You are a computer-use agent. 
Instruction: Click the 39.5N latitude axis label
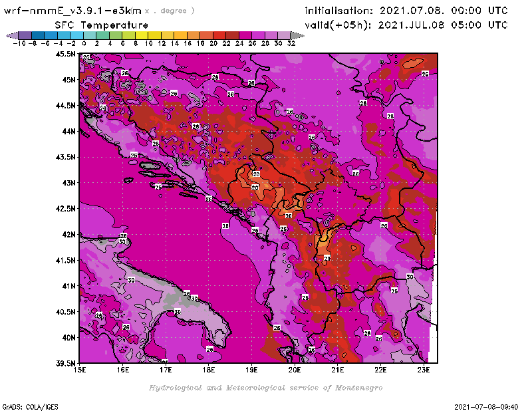[x=65, y=363]
